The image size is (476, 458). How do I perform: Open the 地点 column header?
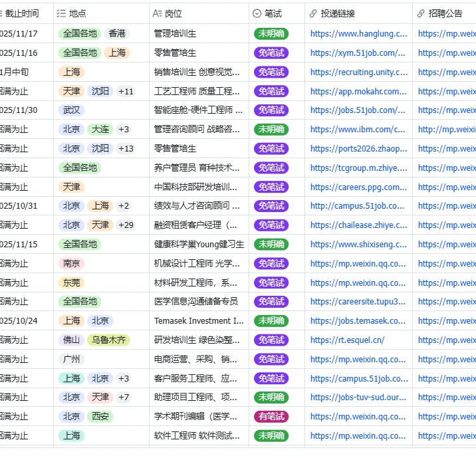102,13
